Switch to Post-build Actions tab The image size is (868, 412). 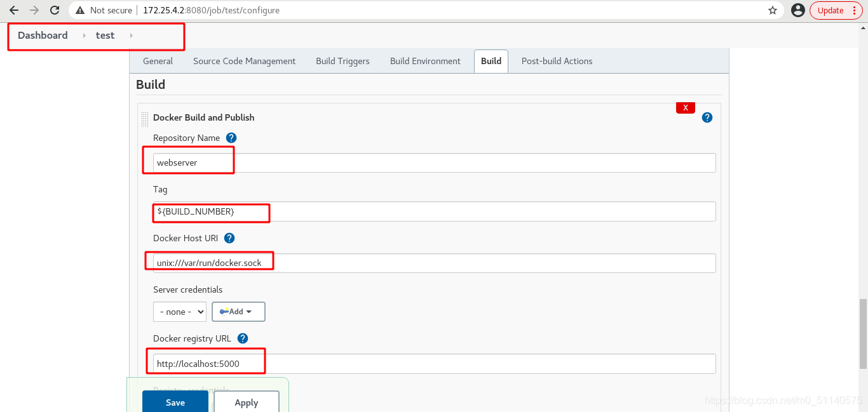pos(557,61)
